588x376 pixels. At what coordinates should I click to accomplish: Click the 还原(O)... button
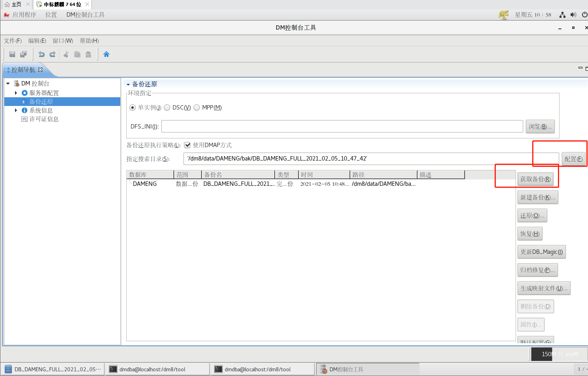point(532,215)
